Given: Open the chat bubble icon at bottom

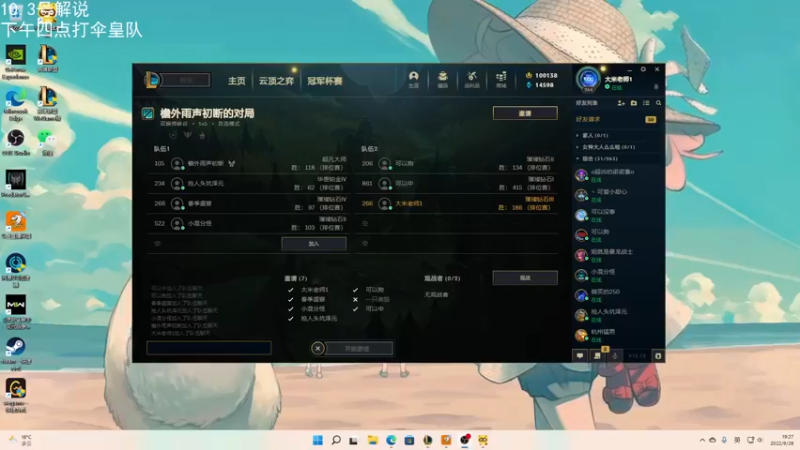Looking at the screenshot, I should [x=580, y=356].
